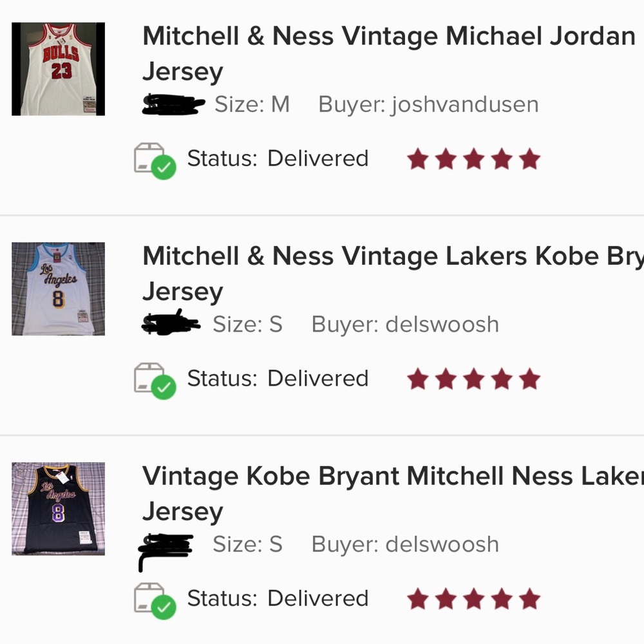Viewport: 644px width, 644px height.
Task: Click the fifth star on the Lakers Kobe rating
Action: pyautogui.click(x=529, y=379)
